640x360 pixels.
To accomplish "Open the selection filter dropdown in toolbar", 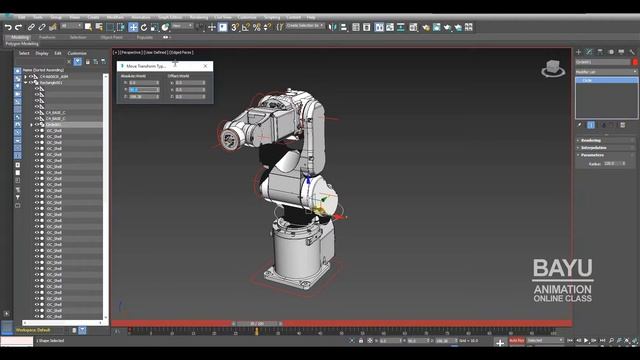I will (x=71, y=26).
